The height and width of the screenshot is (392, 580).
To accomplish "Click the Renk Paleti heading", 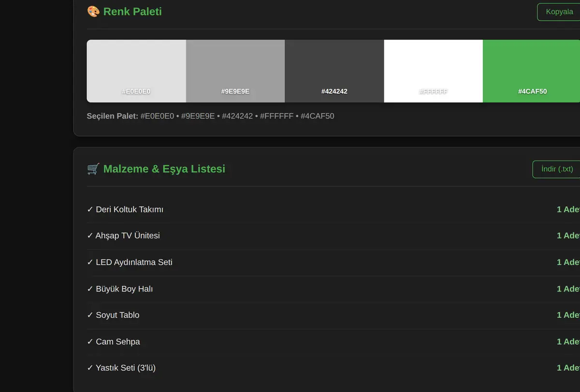I will (x=132, y=11).
